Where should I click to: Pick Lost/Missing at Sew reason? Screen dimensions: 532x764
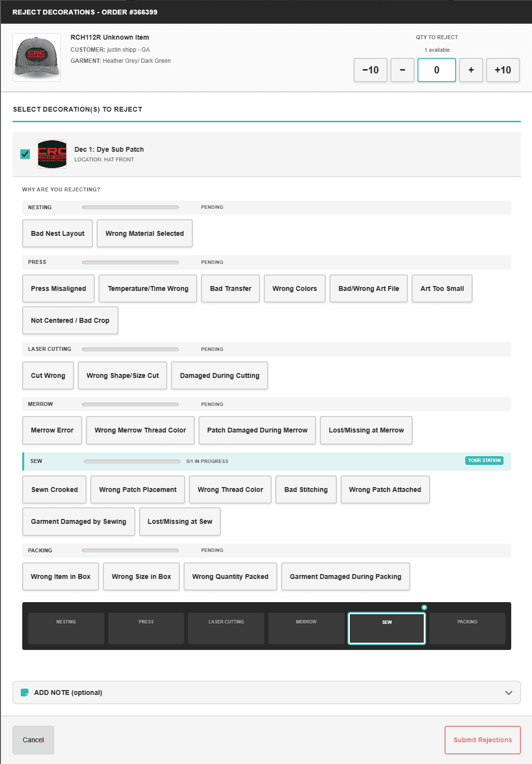tap(180, 521)
